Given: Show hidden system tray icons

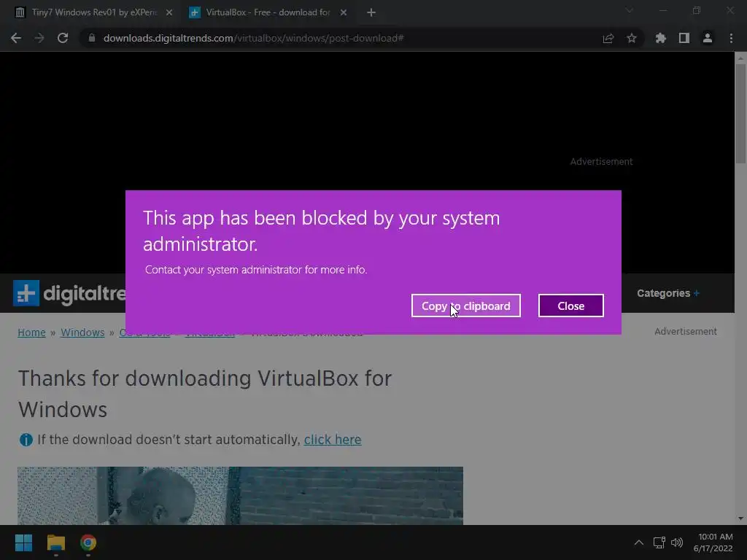Looking at the screenshot, I should click(x=639, y=542).
